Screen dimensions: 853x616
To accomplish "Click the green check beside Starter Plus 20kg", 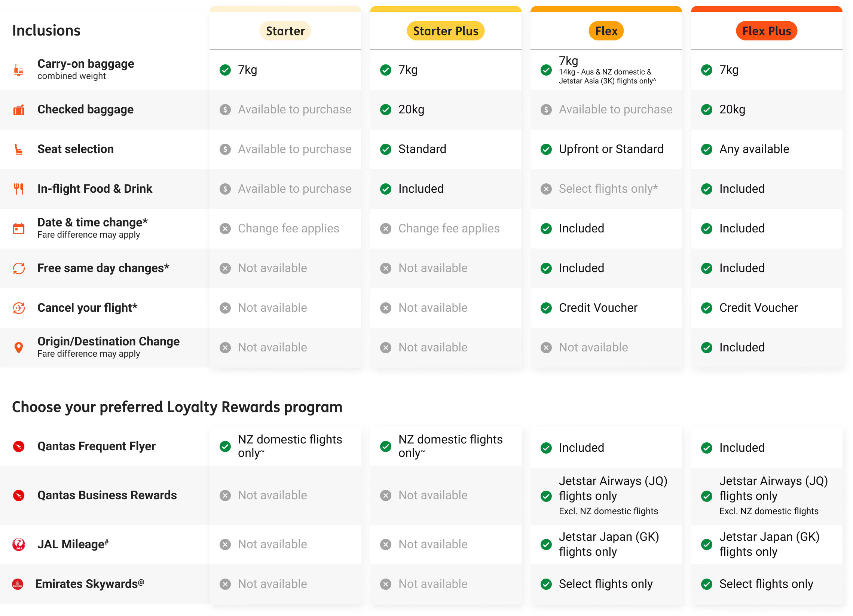I will [x=385, y=110].
